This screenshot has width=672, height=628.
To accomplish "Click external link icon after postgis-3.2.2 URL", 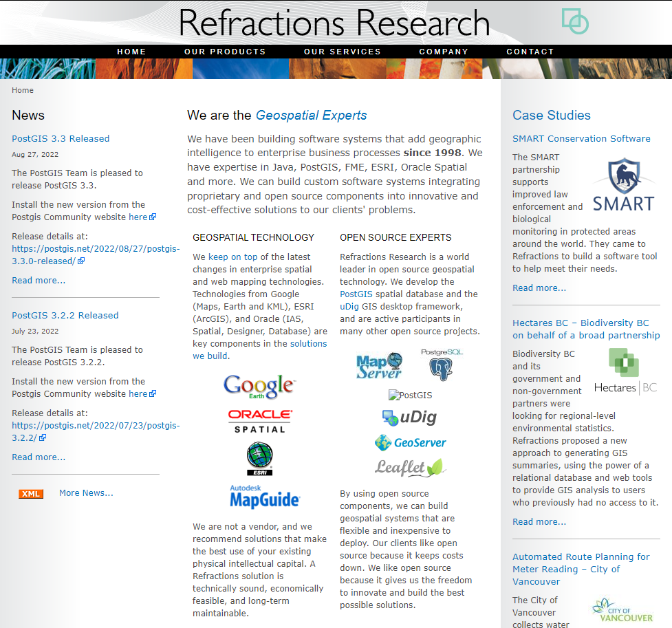I will [x=43, y=437].
